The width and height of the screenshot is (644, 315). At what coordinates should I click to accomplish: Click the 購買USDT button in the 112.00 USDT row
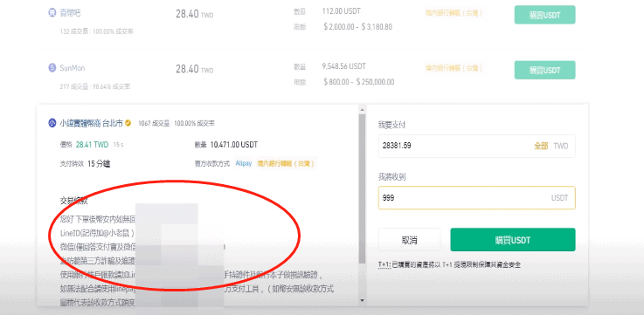click(x=544, y=15)
